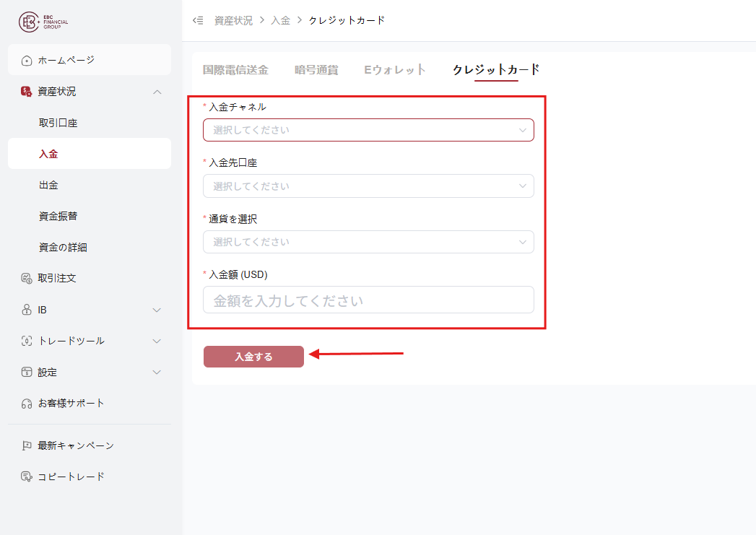
Task: Select 入金 in the sidebar
Action: [x=90, y=154]
